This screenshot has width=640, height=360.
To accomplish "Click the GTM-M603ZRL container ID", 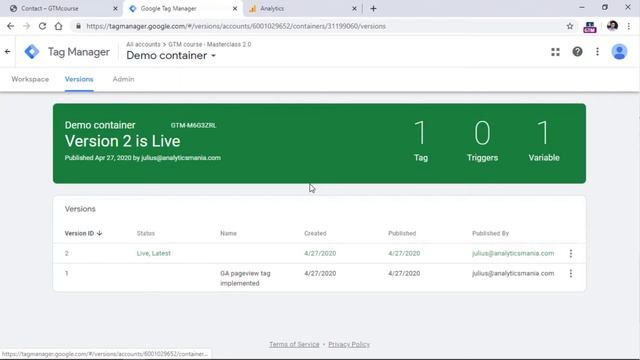I will (193, 125).
